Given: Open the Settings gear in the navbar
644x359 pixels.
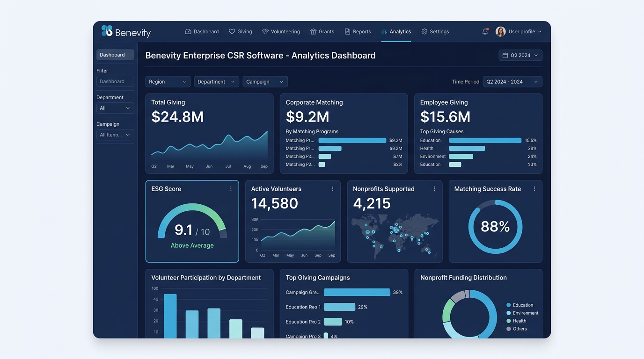Looking at the screenshot, I should tap(424, 31).
